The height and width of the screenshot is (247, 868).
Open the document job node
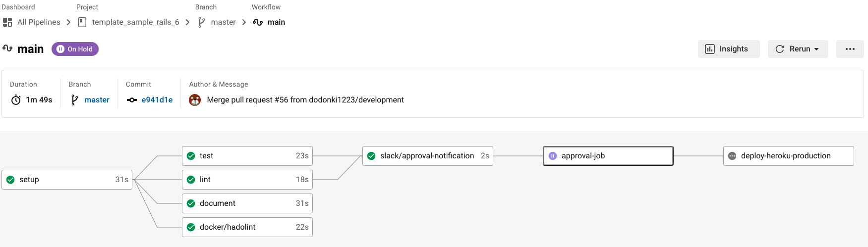[x=247, y=203]
